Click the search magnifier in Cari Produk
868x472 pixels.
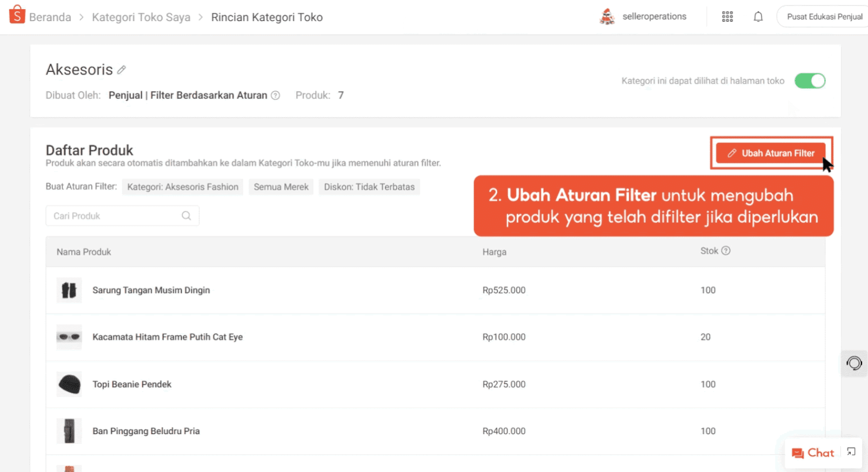tap(186, 216)
